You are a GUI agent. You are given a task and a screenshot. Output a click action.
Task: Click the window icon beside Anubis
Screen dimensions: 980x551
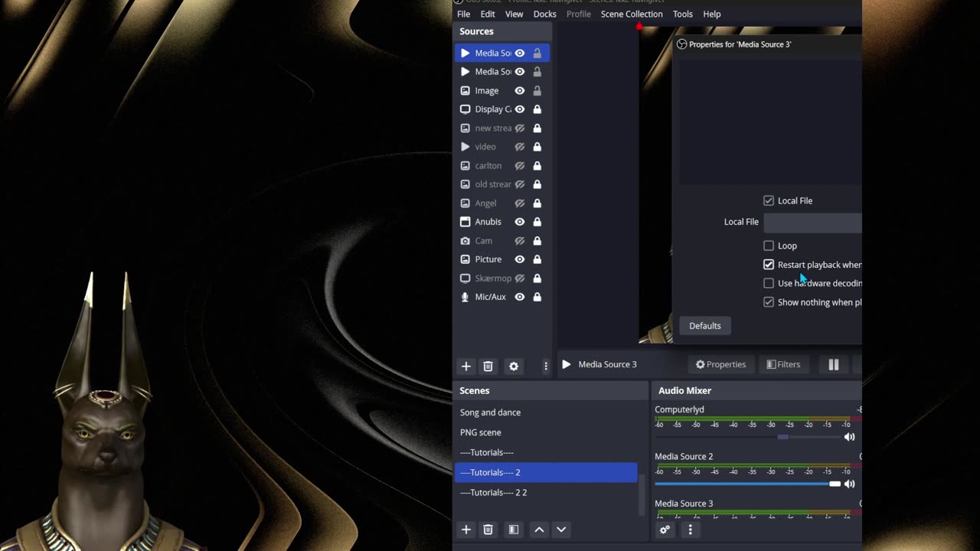465,222
